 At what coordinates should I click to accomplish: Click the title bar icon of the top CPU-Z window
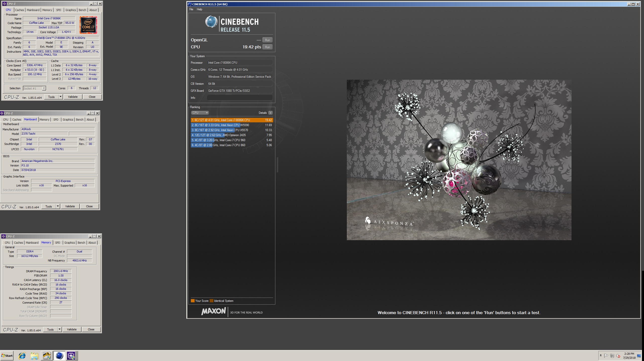click(4, 4)
